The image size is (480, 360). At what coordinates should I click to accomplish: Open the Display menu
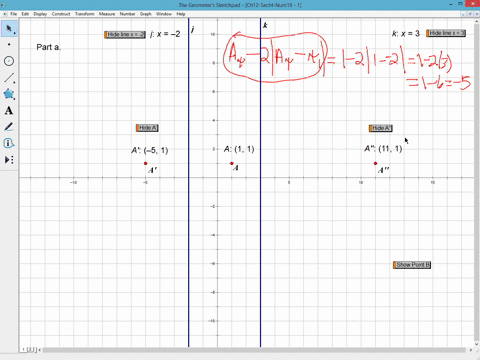(40, 14)
